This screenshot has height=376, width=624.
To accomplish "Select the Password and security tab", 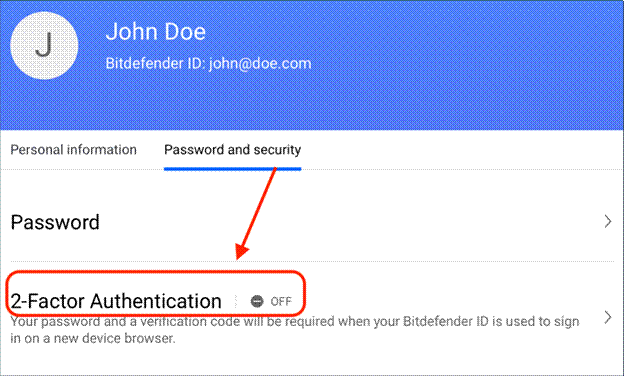I will (232, 150).
